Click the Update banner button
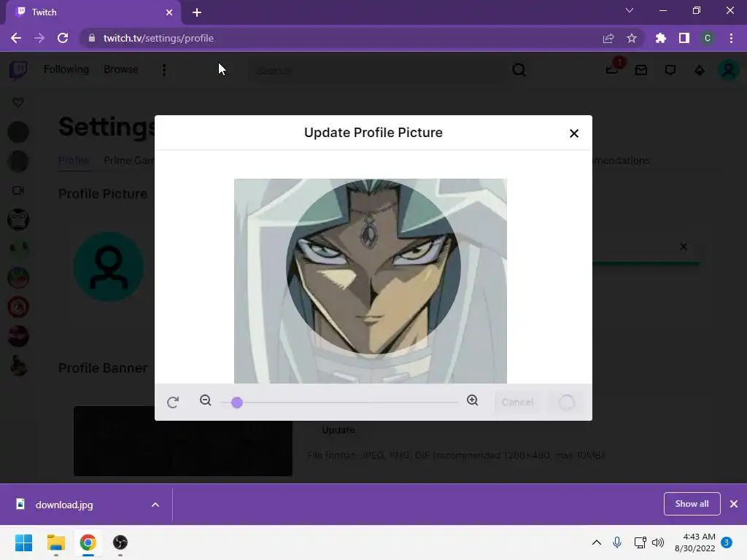Screen dimensions: 747x560 [338, 430]
